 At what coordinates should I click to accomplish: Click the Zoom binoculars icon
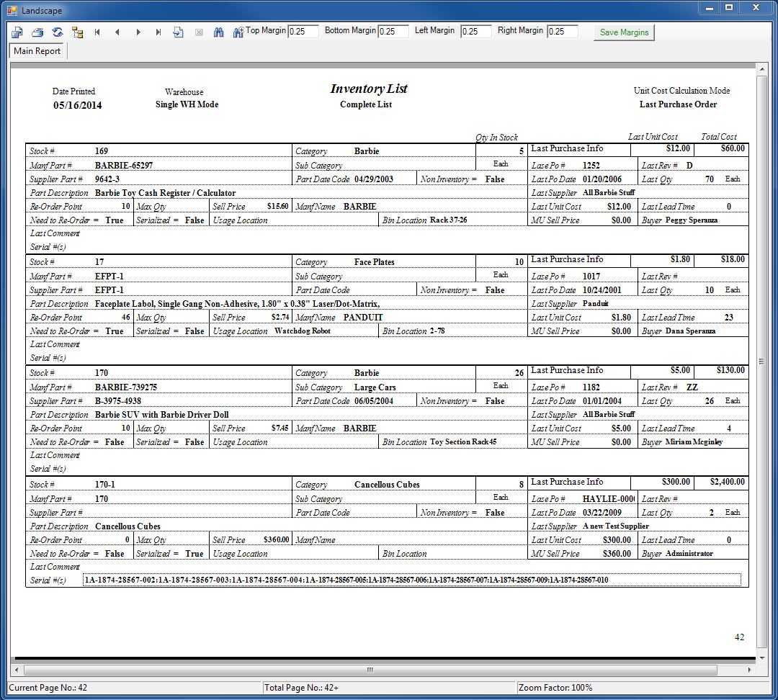pos(238,32)
